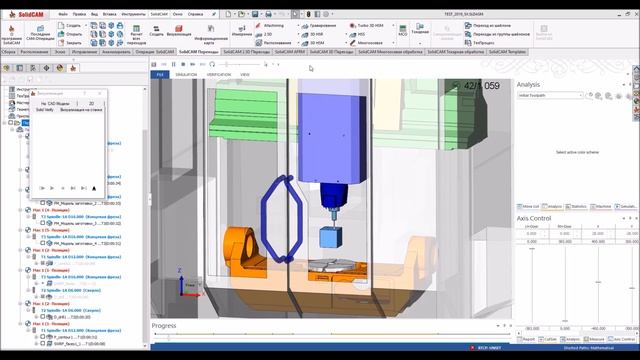Click the third axis slider in Axis Control

pos(598,282)
